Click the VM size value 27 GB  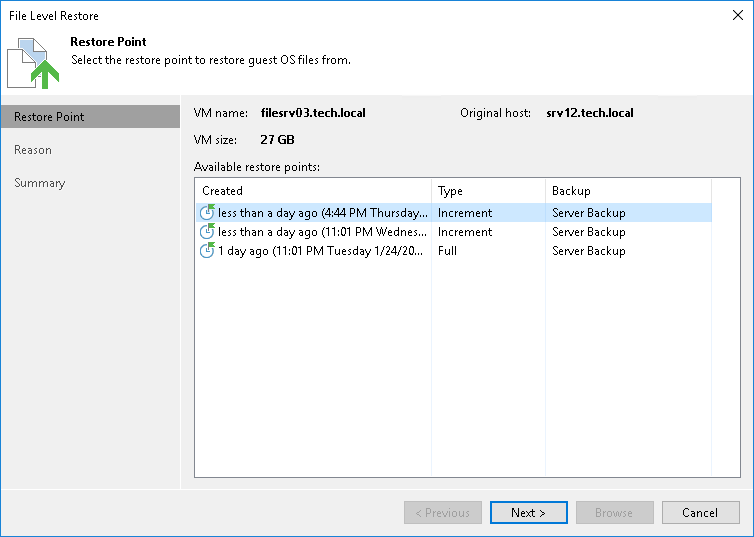pyautogui.click(x=277, y=140)
